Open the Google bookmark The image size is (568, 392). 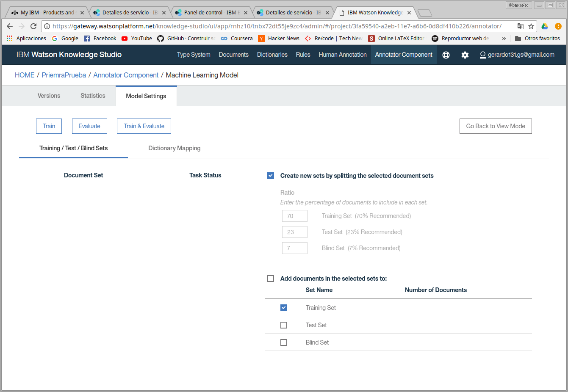pos(65,39)
